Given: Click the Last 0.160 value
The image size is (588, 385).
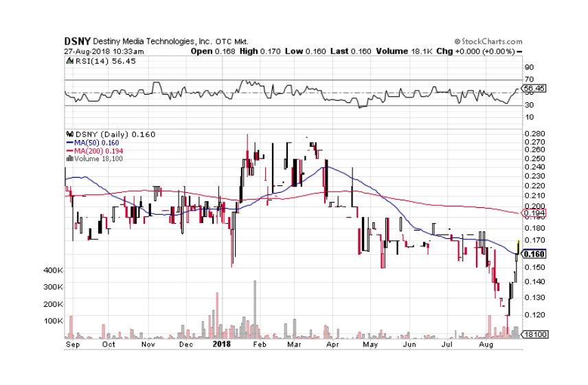Looking at the screenshot, I should 350,51.
